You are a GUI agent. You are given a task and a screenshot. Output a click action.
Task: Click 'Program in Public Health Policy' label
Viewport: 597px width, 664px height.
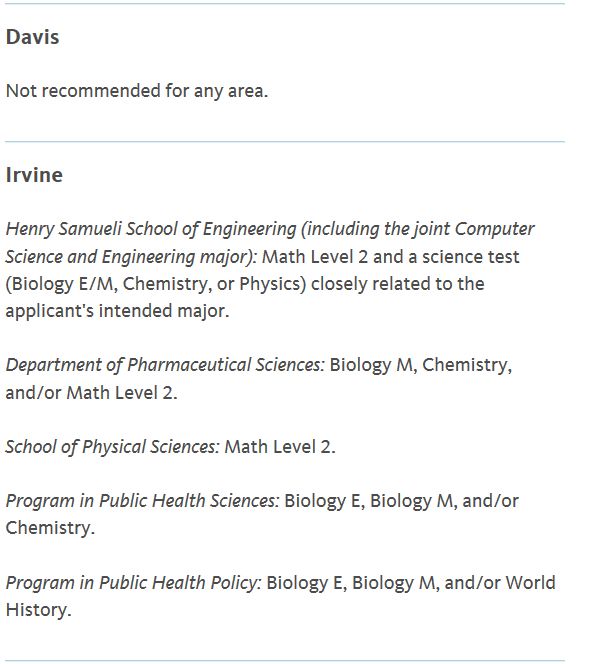point(133,583)
